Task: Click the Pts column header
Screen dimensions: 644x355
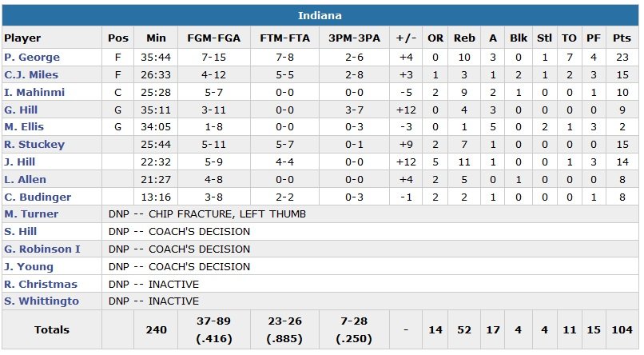Action: click(x=621, y=38)
